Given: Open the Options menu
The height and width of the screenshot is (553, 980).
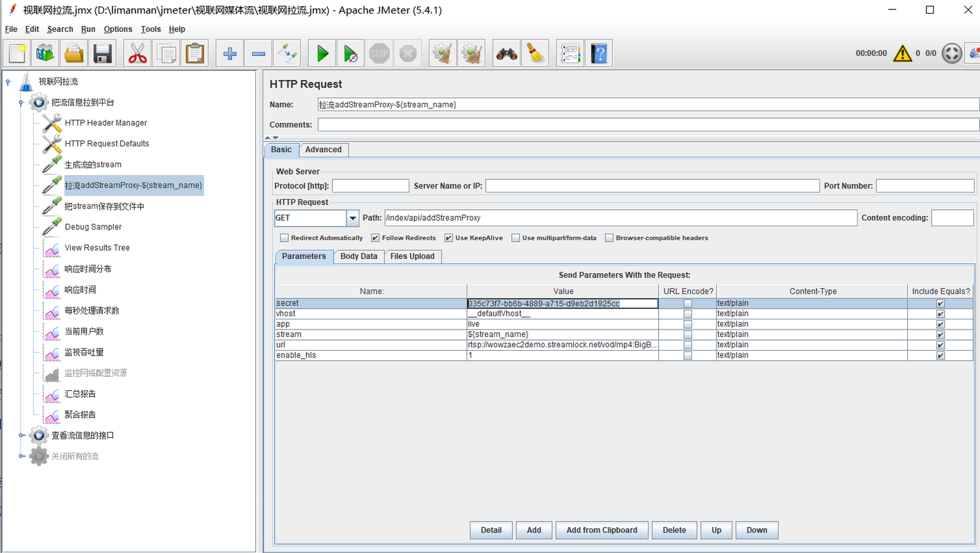Looking at the screenshot, I should (118, 29).
